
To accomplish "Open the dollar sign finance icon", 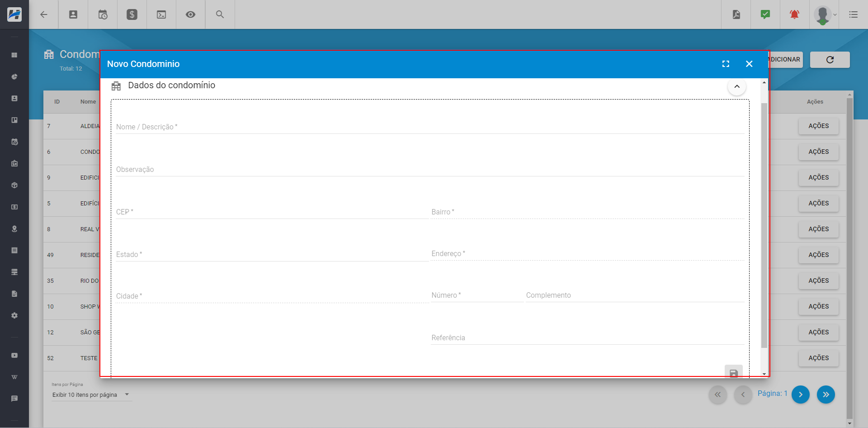I will coord(132,14).
